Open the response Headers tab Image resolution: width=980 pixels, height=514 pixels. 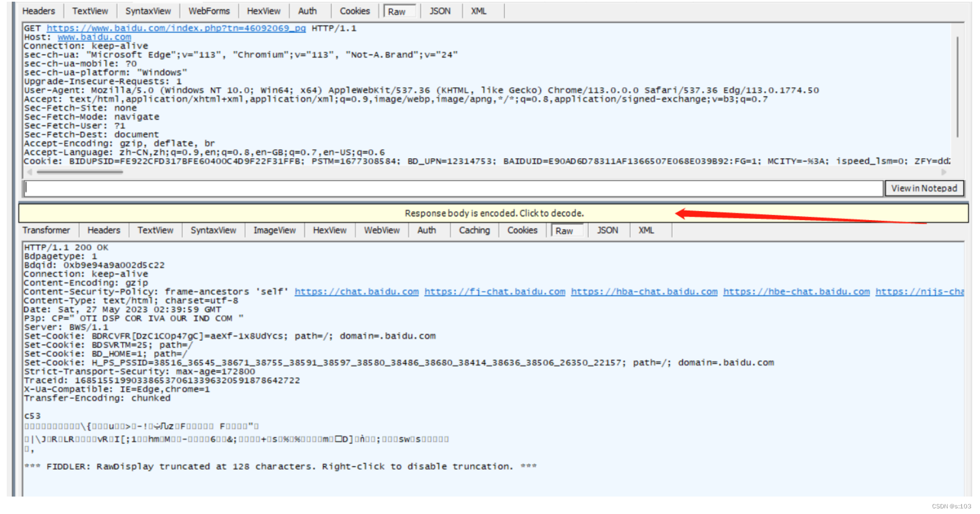tap(104, 230)
